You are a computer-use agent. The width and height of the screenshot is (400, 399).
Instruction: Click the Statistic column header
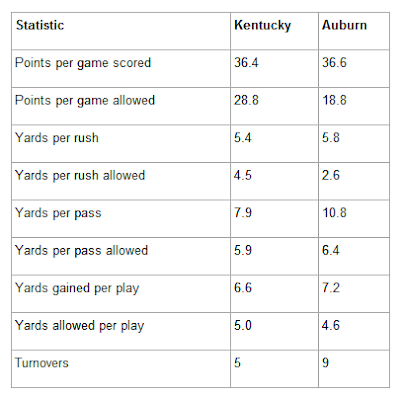(40, 25)
